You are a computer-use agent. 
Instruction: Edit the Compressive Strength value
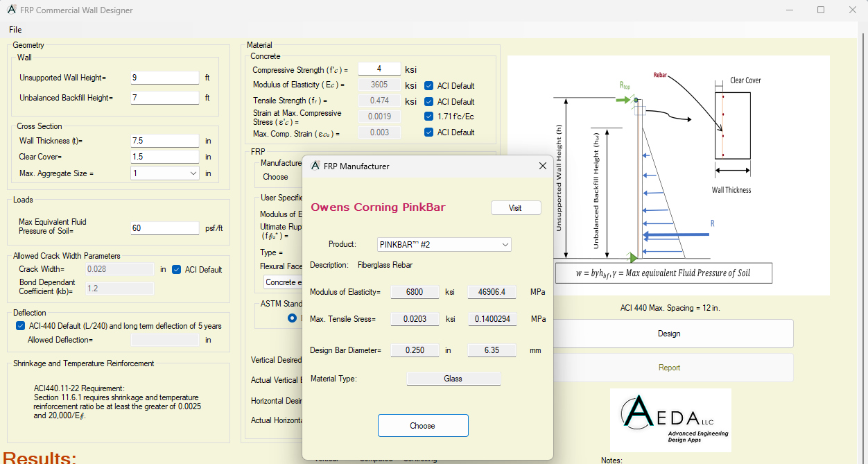[x=379, y=69]
